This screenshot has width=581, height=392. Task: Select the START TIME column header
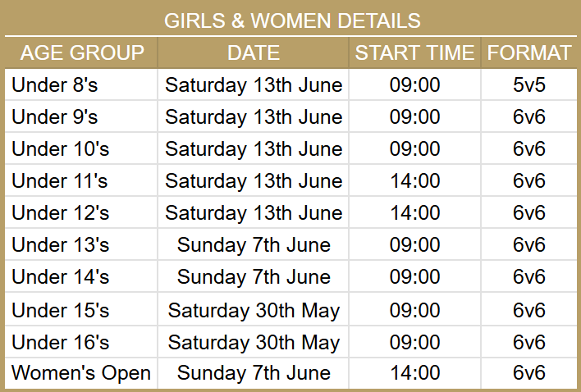(x=414, y=53)
